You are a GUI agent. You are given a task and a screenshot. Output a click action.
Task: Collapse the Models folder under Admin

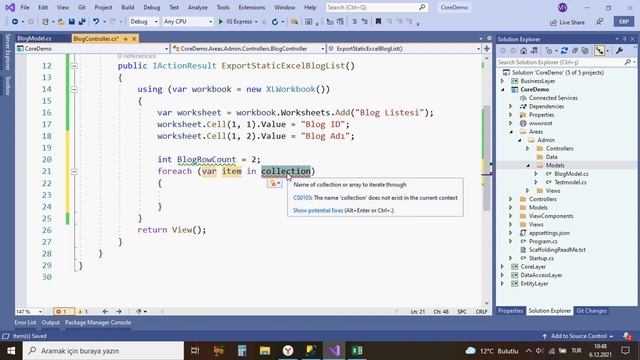[x=528, y=165]
